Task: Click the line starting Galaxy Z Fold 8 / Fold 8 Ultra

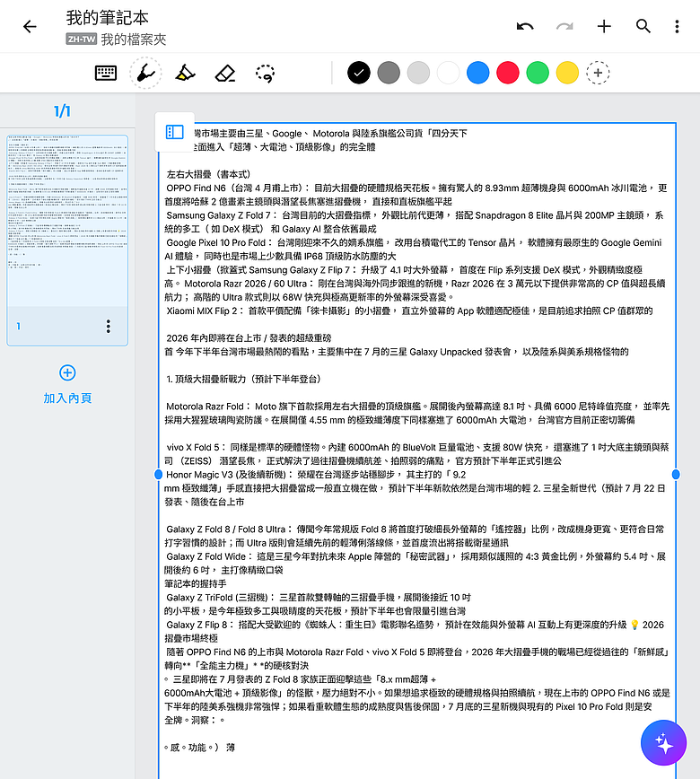Action: pyautogui.click(x=416, y=530)
